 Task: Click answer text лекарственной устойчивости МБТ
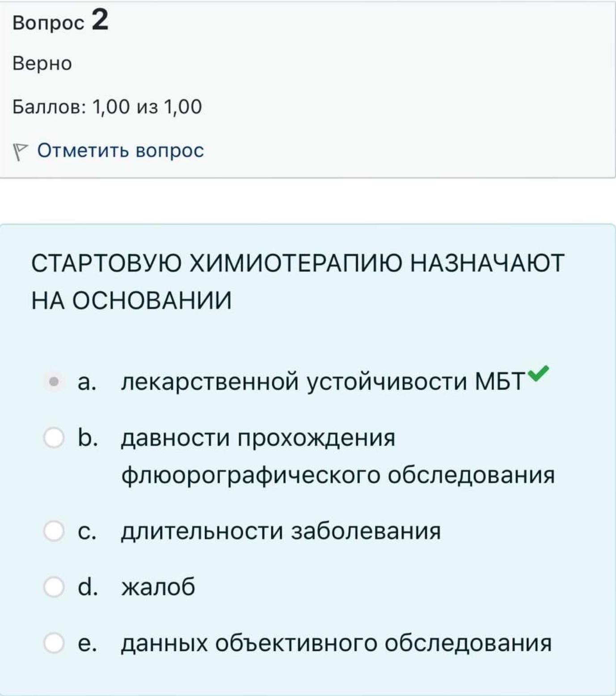(323, 382)
